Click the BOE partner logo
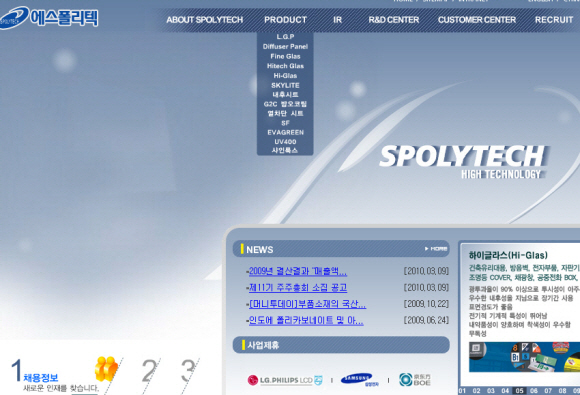 pos(415,379)
